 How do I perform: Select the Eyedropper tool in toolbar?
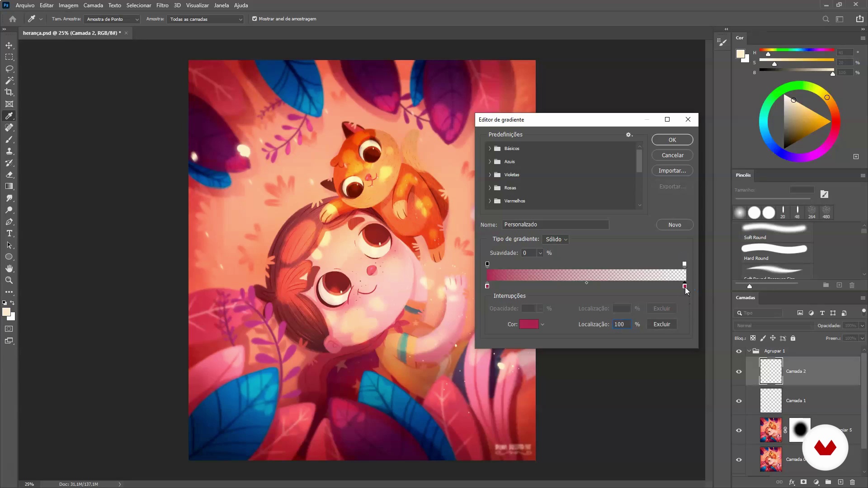9,116
